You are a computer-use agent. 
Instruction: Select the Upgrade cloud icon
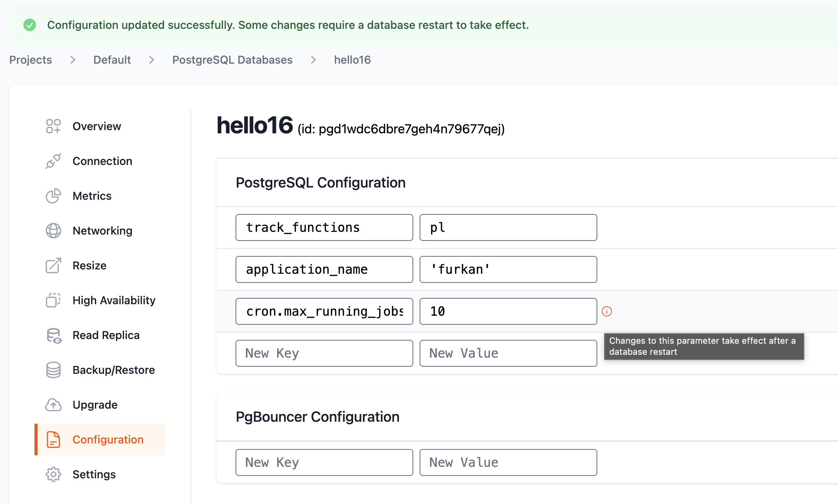[53, 405]
